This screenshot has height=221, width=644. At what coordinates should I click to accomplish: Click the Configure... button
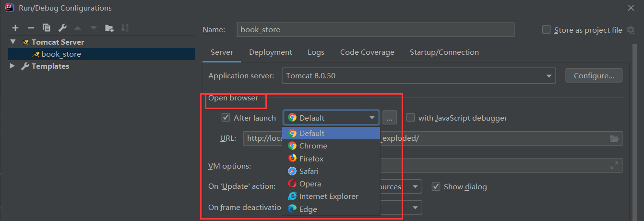[x=594, y=75]
